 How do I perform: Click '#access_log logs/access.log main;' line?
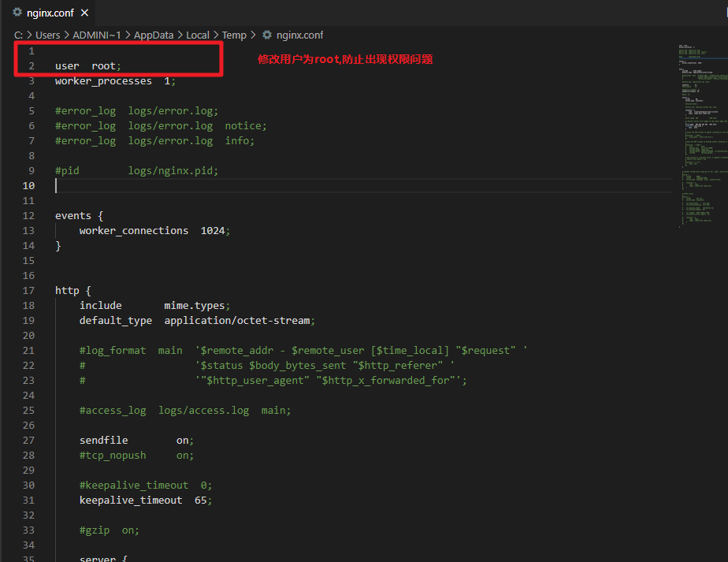coord(185,411)
